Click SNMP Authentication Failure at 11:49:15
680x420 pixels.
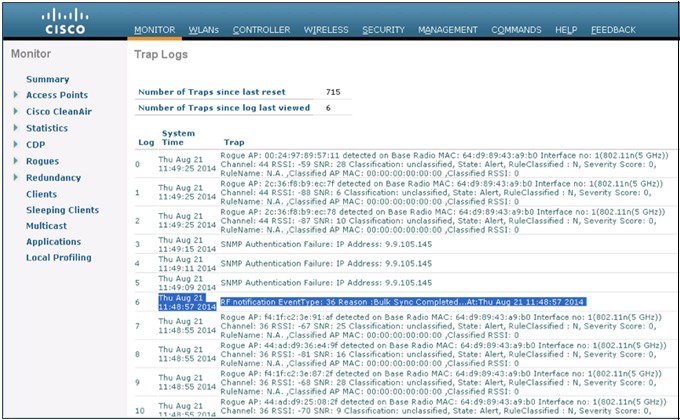(x=326, y=244)
